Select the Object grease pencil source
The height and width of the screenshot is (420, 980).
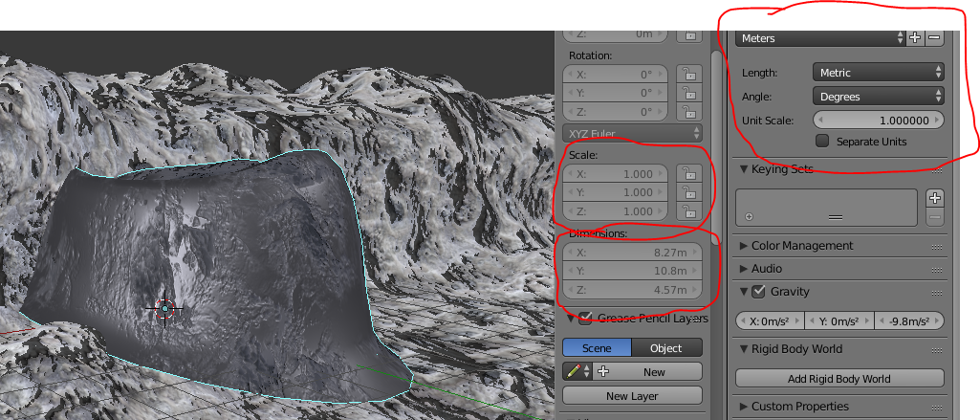pyautogui.click(x=666, y=348)
